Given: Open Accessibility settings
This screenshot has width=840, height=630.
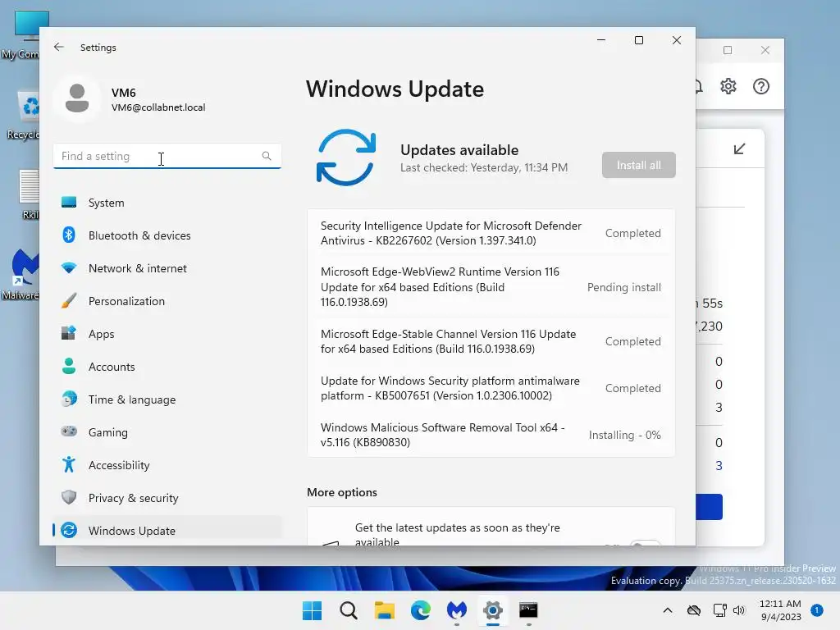Looking at the screenshot, I should [167, 465].
